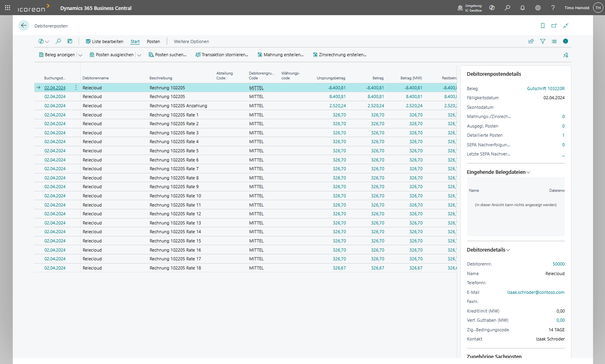Open the settings gear in the header
Viewport: 605px width, 364px height.
tap(538, 8)
